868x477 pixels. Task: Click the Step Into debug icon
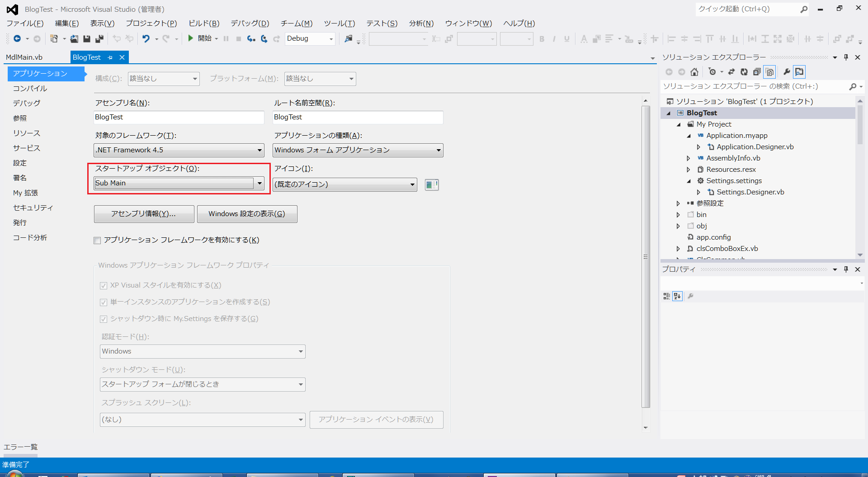tap(251, 39)
